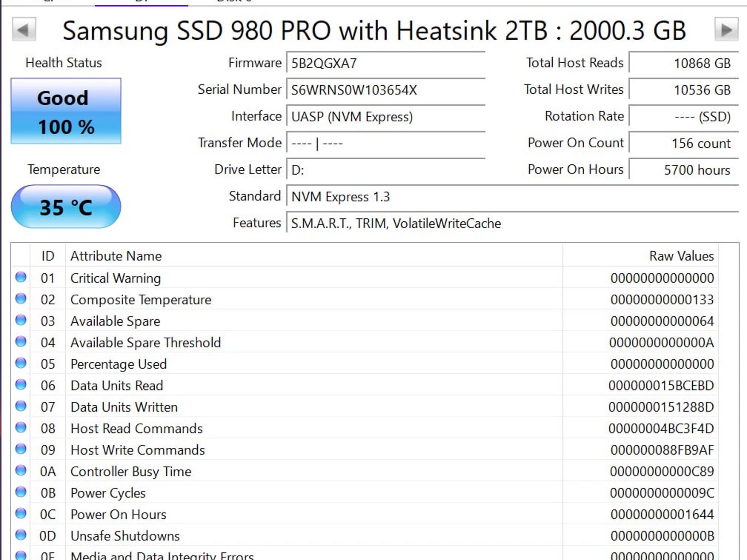Image resolution: width=747 pixels, height=560 pixels.
Task: Click status orb for Data Units Written
Action: pos(21,407)
